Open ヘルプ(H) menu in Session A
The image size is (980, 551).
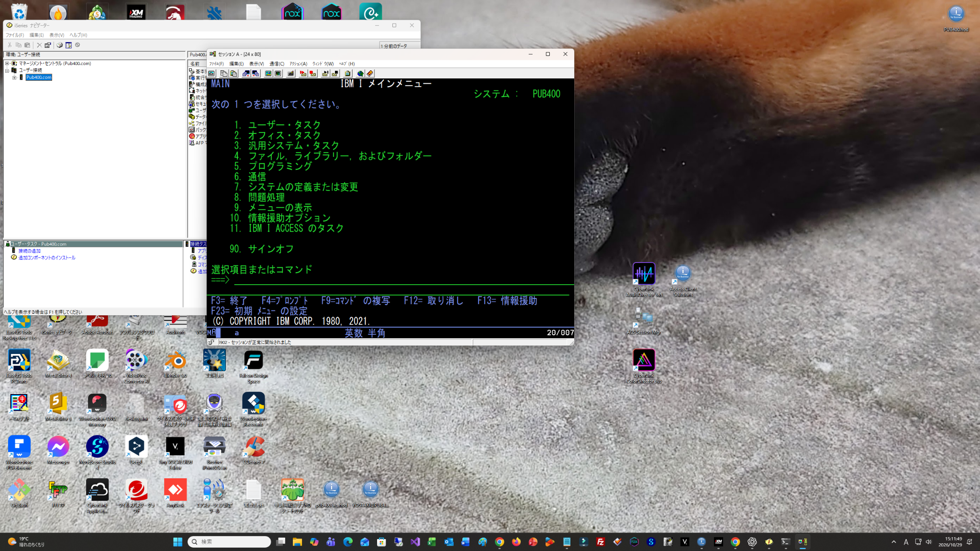347,64
